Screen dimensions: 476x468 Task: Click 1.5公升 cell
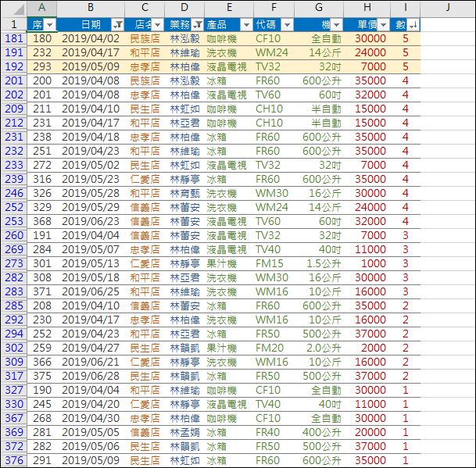tap(319, 263)
